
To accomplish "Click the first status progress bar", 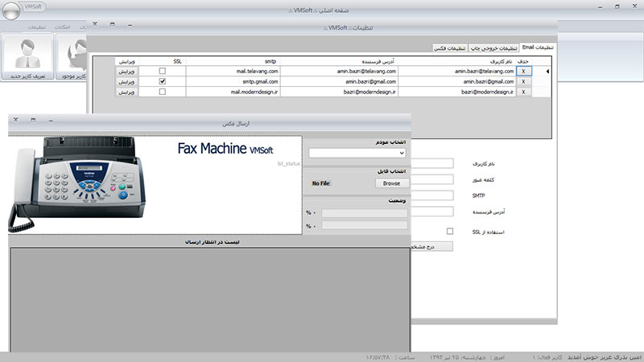I will click(x=364, y=212).
